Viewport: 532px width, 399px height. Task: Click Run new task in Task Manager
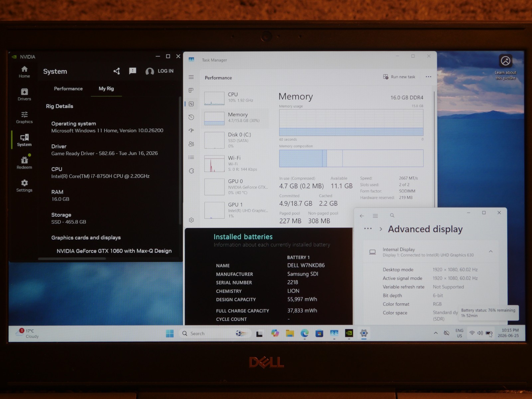pos(399,77)
